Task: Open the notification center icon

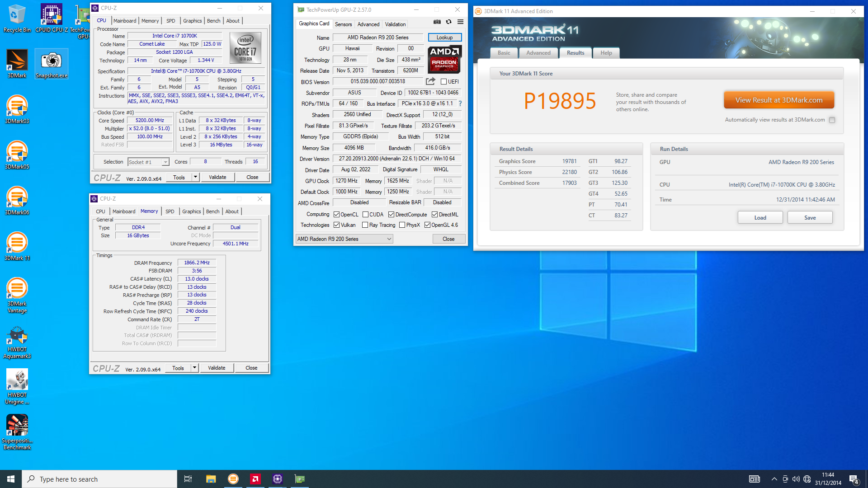Action: 854,479
